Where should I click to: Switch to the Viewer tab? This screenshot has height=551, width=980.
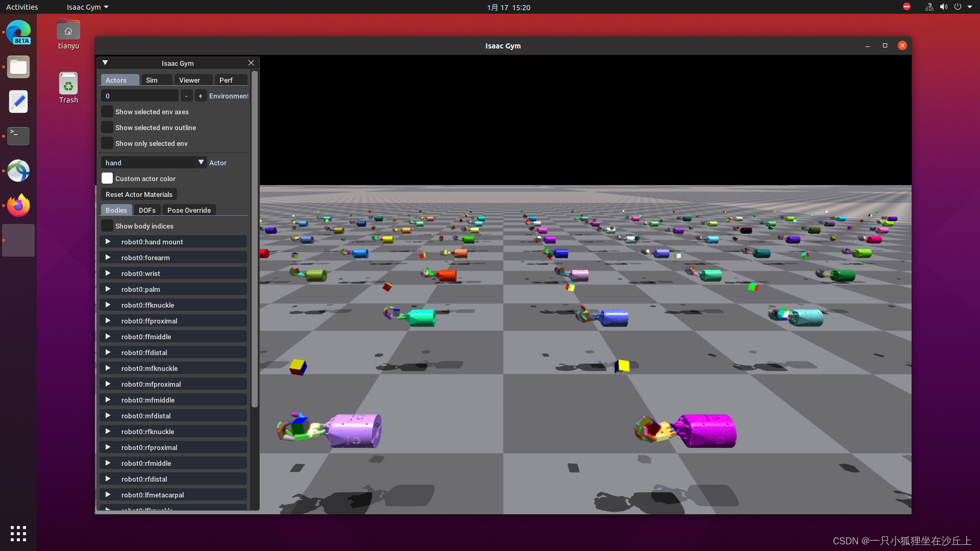point(189,80)
